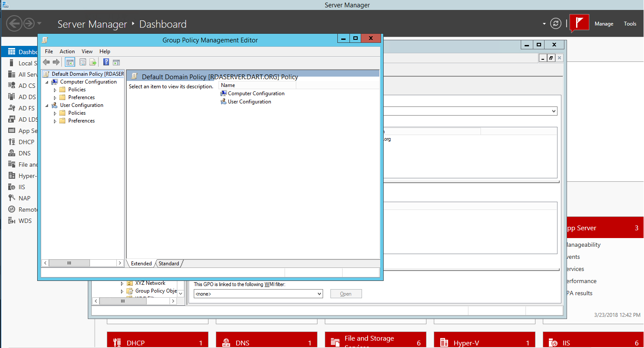The height and width of the screenshot is (348, 644).
Task: Click the blue Help question mark icon
Action: coord(106,62)
